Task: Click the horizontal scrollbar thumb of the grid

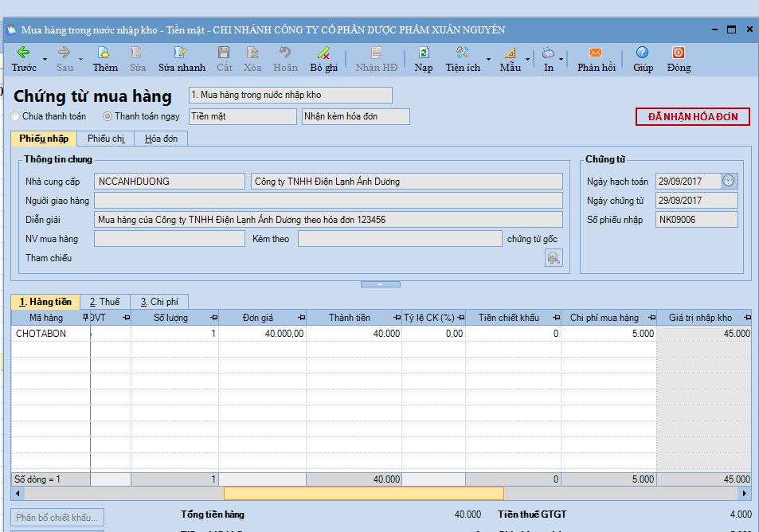Action: coord(363,493)
